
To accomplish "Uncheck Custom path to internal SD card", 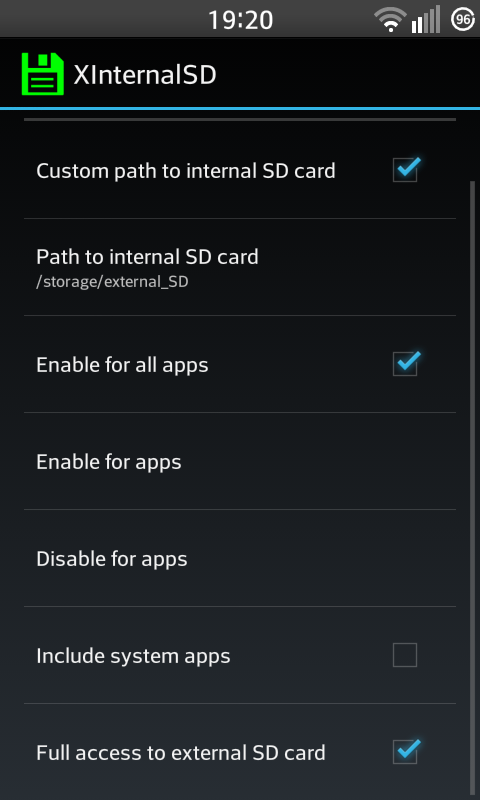I will (406, 170).
